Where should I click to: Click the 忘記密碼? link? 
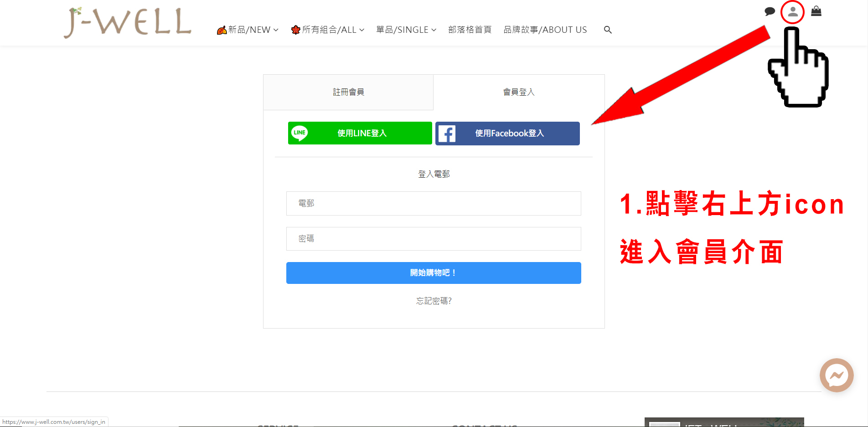(x=434, y=301)
